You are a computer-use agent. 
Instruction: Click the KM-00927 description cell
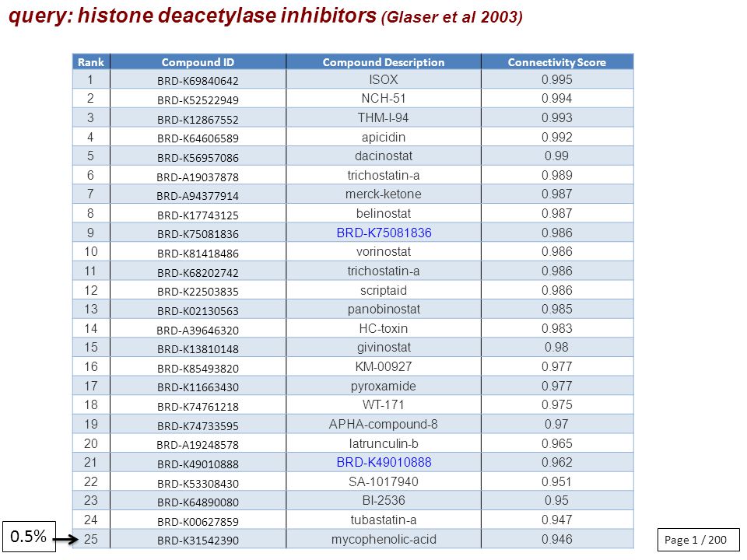click(384, 366)
